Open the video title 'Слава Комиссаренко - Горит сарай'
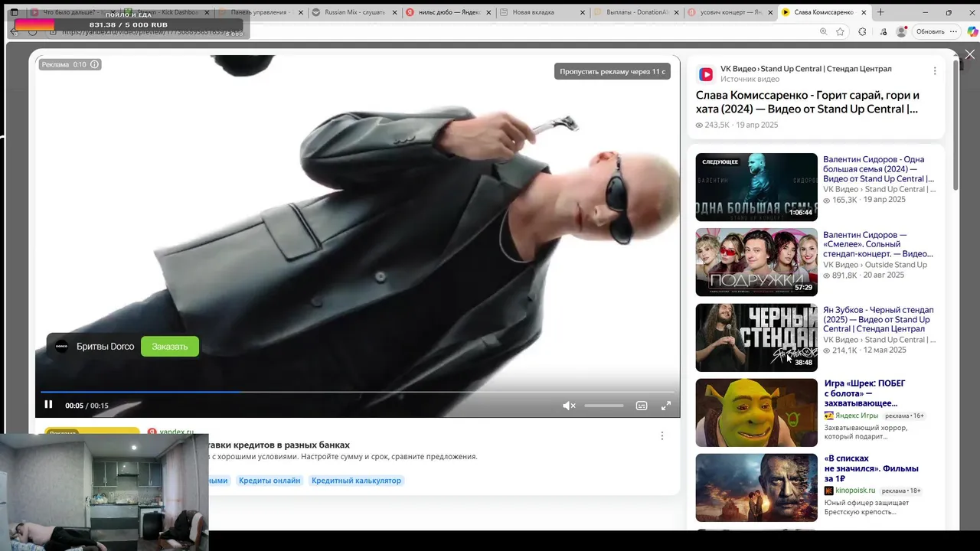980x551 pixels. tap(808, 102)
